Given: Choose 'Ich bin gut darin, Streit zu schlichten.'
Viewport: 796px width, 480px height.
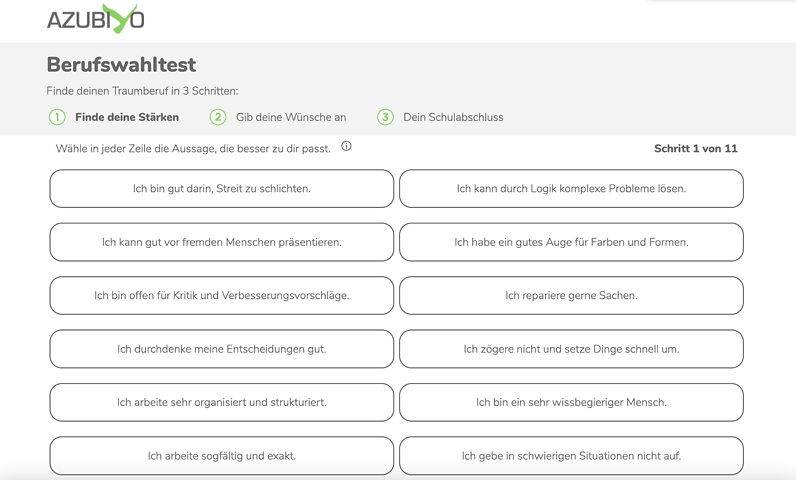Looking at the screenshot, I should click(222, 189).
